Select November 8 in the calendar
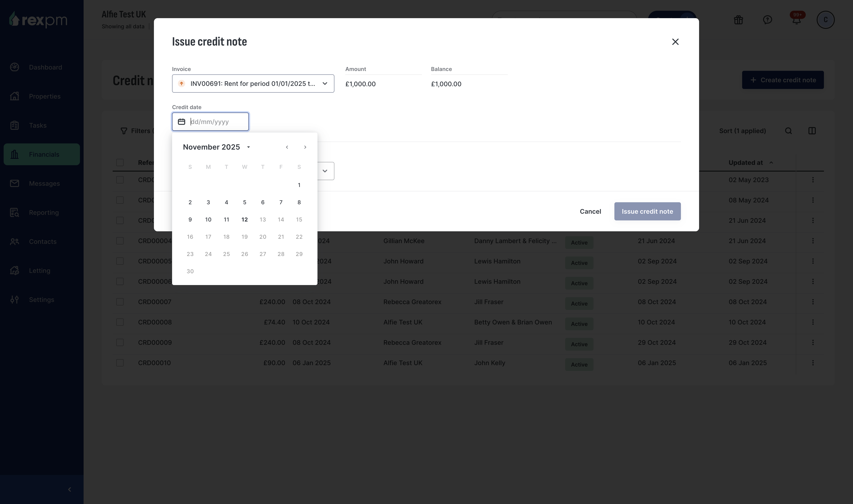This screenshot has width=853, height=504. (299, 202)
